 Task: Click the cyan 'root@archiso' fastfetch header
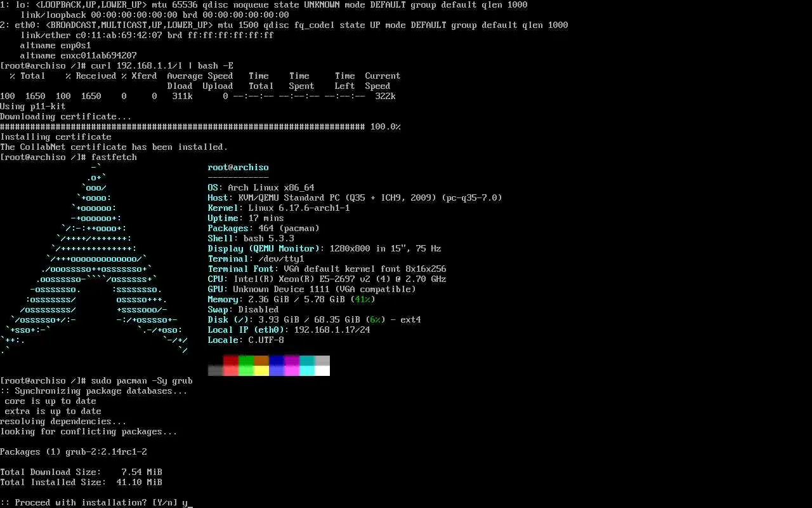click(239, 168)
